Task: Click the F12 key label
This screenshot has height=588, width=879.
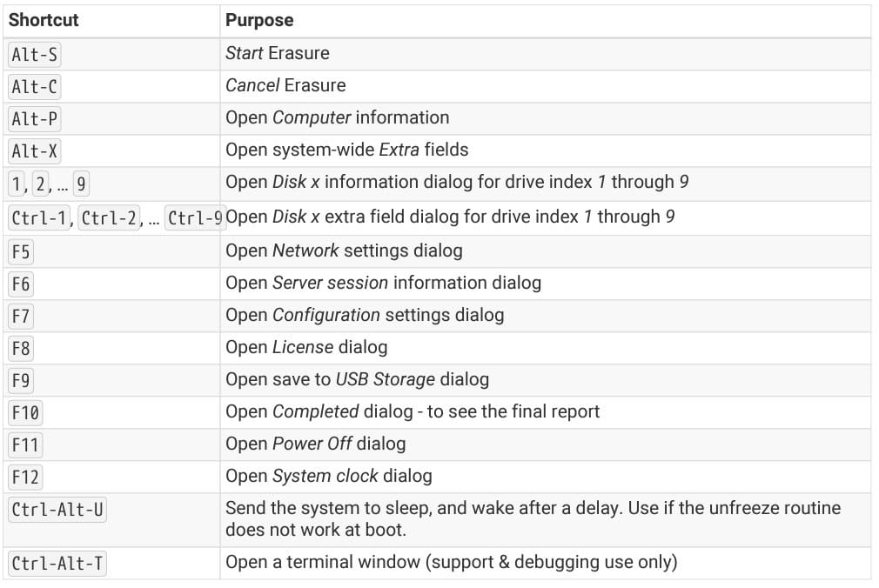Action: click(x=24, y=477)
